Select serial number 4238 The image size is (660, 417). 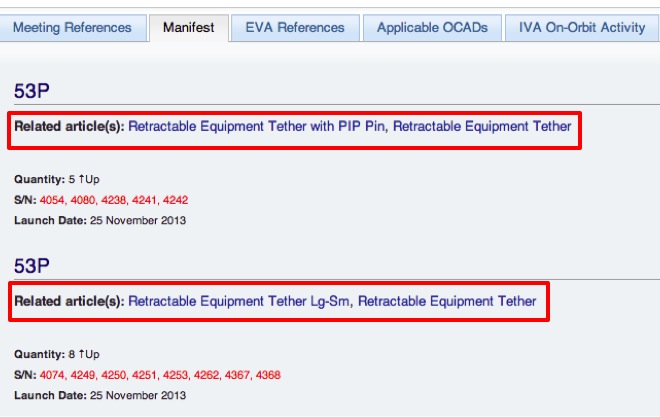(114, 200)
